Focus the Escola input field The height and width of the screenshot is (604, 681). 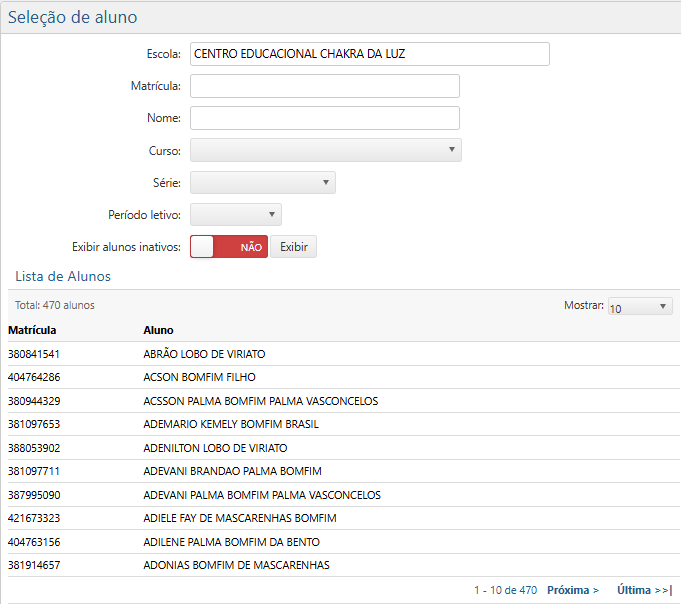[x=370, y=54]
